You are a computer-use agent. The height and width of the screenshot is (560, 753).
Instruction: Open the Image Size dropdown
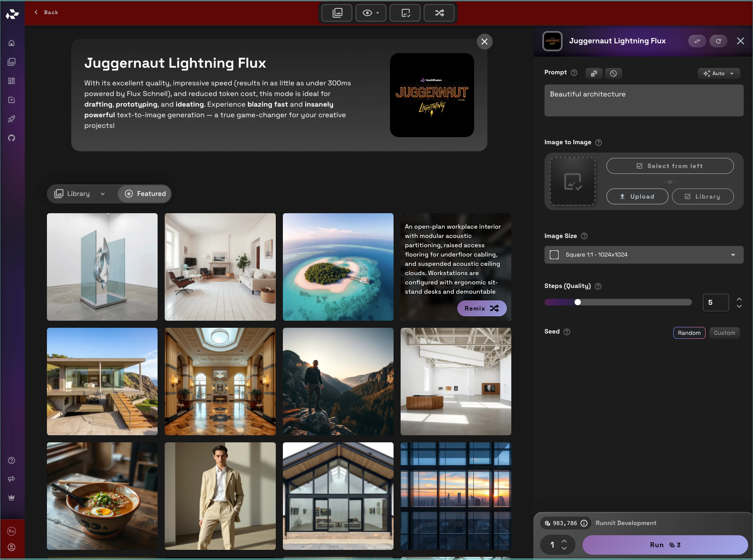643,255
